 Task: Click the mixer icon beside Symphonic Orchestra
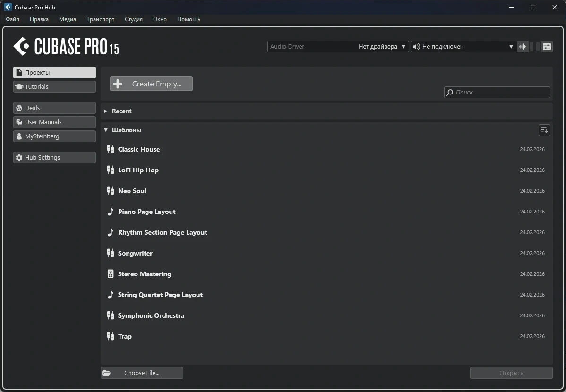pos(111,315)
